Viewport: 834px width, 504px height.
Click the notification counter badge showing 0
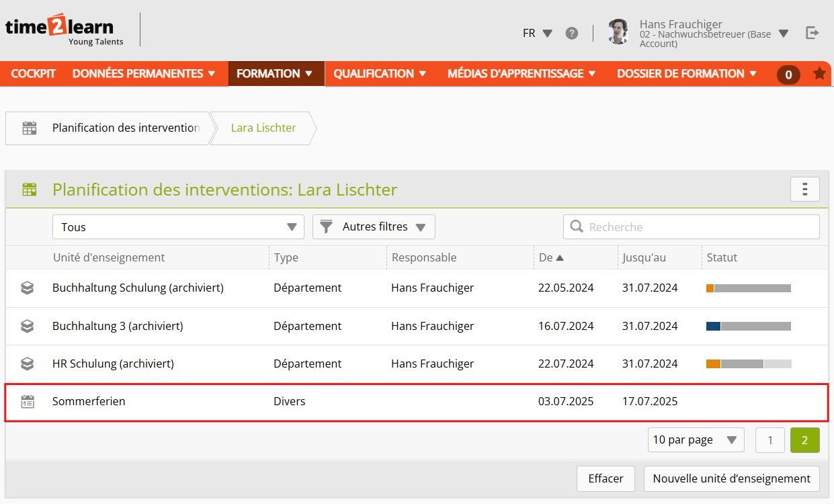click(788, 75)
